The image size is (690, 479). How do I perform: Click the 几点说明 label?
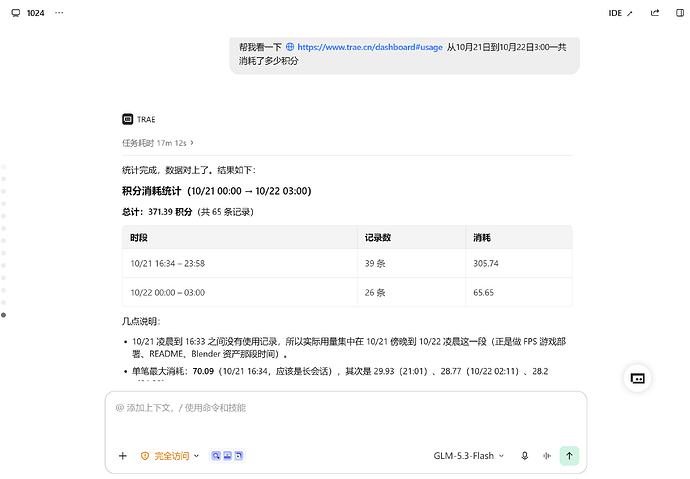[x=141, y=322]
